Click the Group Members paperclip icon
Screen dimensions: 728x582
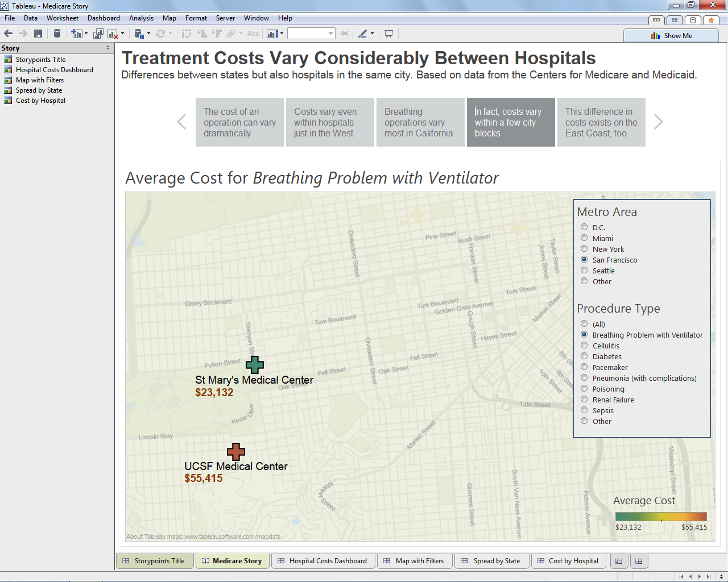[230, 34]
